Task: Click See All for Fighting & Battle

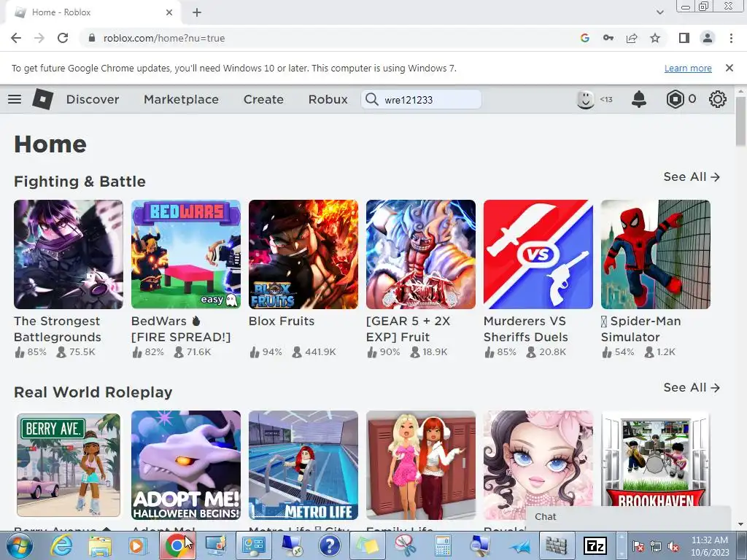Action: coord(692,176)
